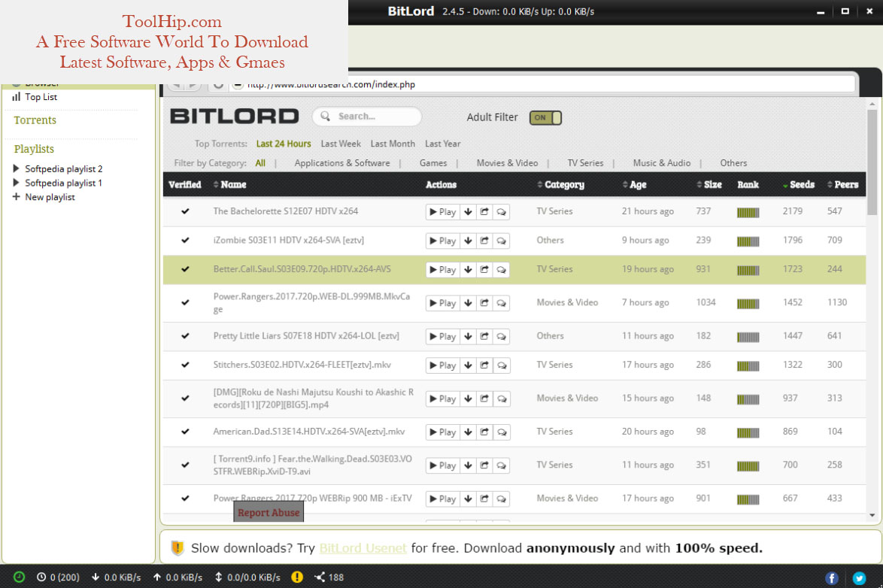This screenshot has height=588, width=883.
Task: Click the scroll-down arrow of results list
Action: 872,515
